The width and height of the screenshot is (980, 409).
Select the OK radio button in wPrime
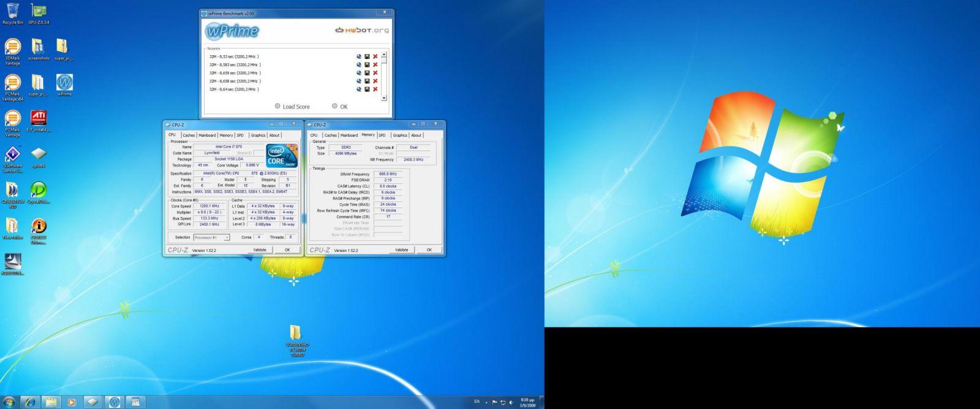pos(334,106)
